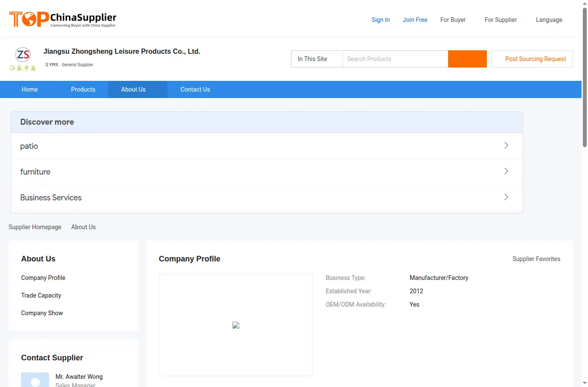Open Company Show in sidebar
The height and width of the screenshot is (387, 588).
point(42,313)
